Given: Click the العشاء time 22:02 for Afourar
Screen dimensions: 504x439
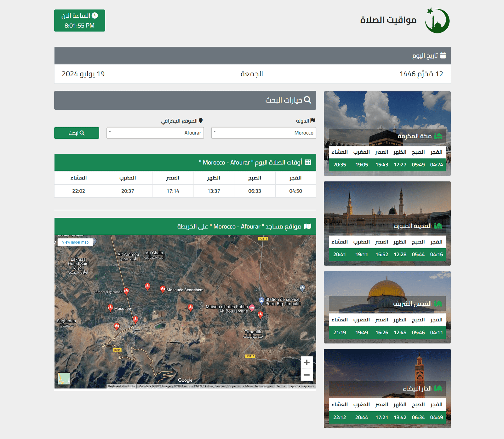Looking at the screenshot, I should click(x=78, y=191).
